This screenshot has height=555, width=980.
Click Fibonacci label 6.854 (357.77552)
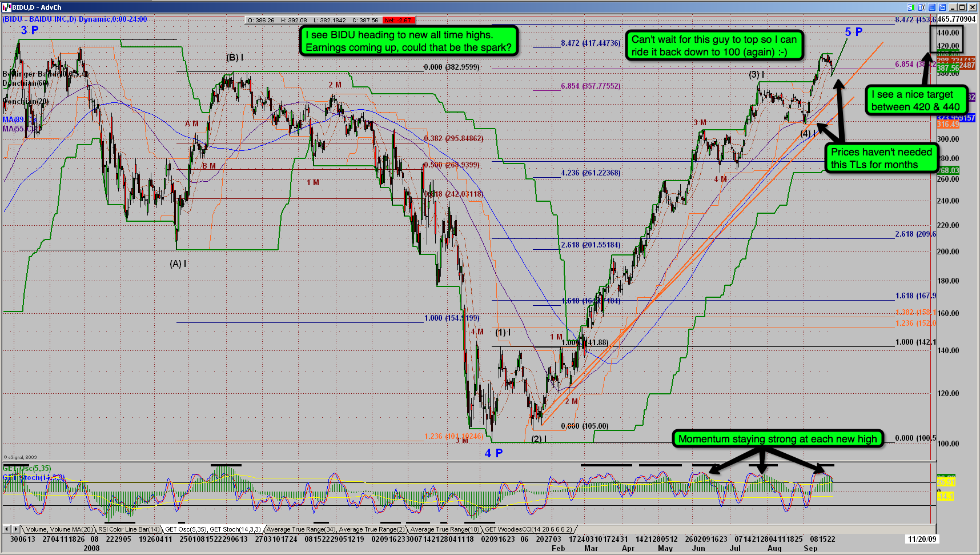pyautogui.click(x=591, y=86)
